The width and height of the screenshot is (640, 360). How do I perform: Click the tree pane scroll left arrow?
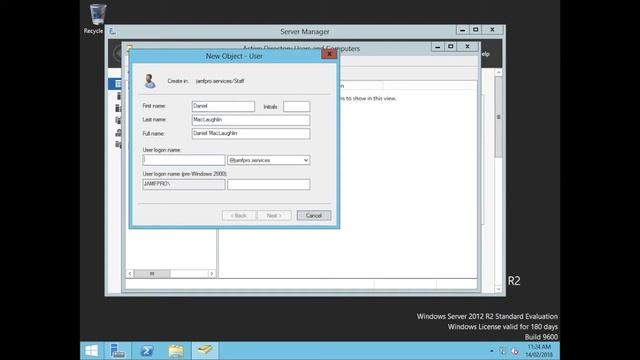[130, 273]
